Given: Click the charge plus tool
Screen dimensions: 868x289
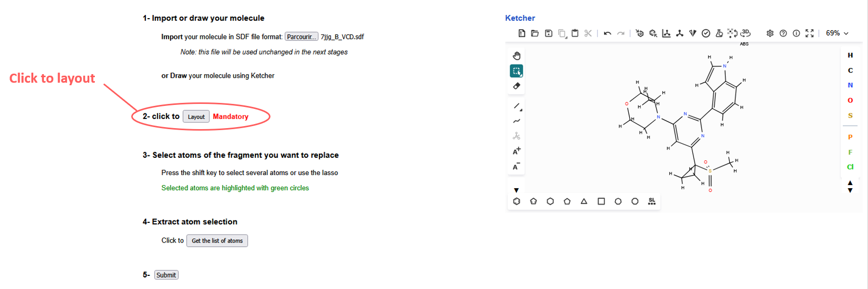Looking at the screenshot, I should pos(516,151).
